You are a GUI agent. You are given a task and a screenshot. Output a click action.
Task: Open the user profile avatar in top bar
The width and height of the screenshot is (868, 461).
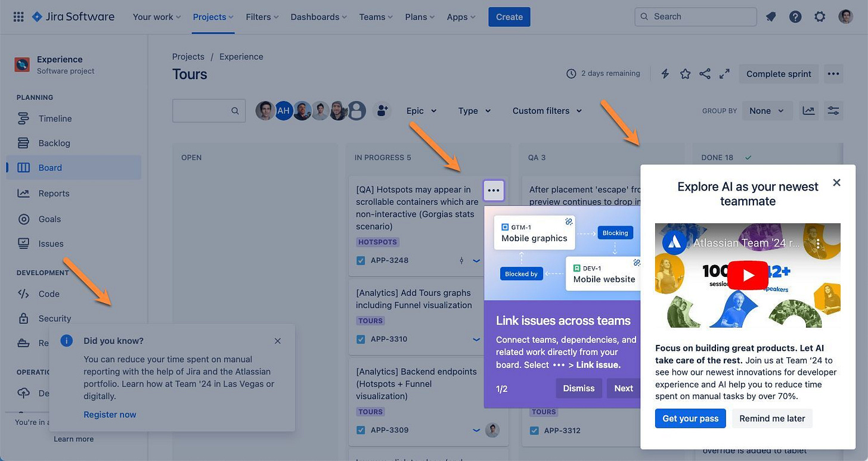click(x=845, y=17)
